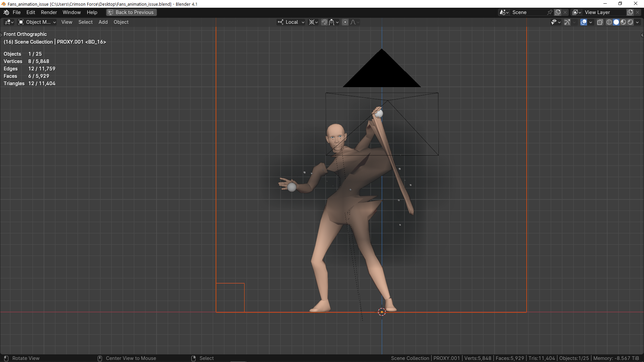Expand the Object Mode dropdown

tap(37, 22)
